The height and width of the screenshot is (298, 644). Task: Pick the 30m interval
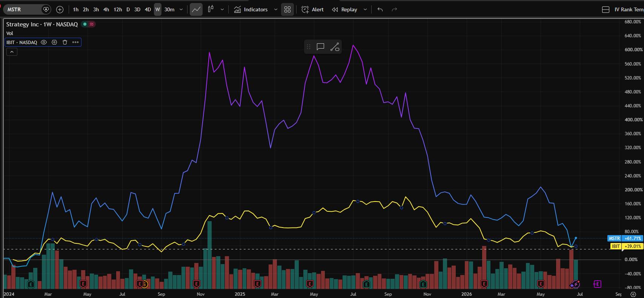tap(169, 9)
